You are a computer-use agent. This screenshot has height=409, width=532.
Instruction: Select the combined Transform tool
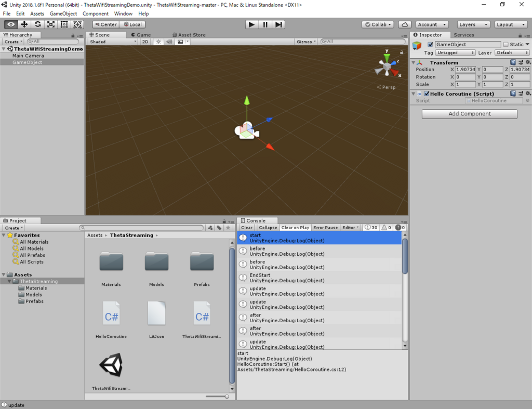[77, 24]
